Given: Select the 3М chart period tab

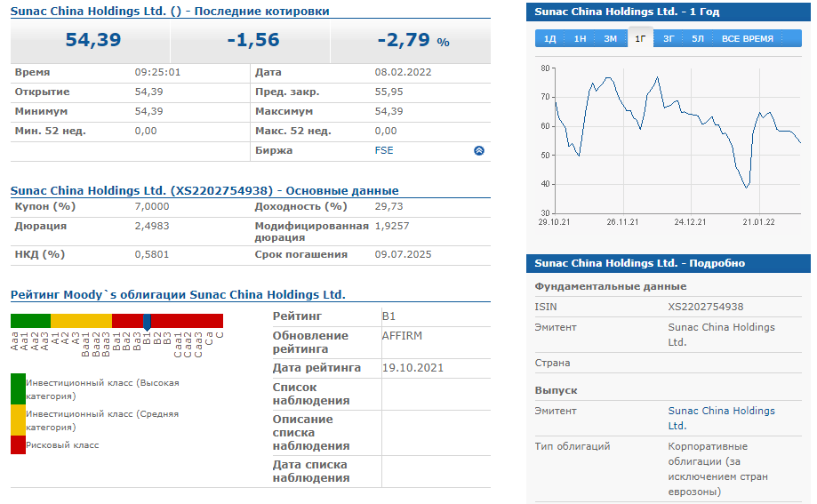Looking at the screenshot, I should 610,38.
